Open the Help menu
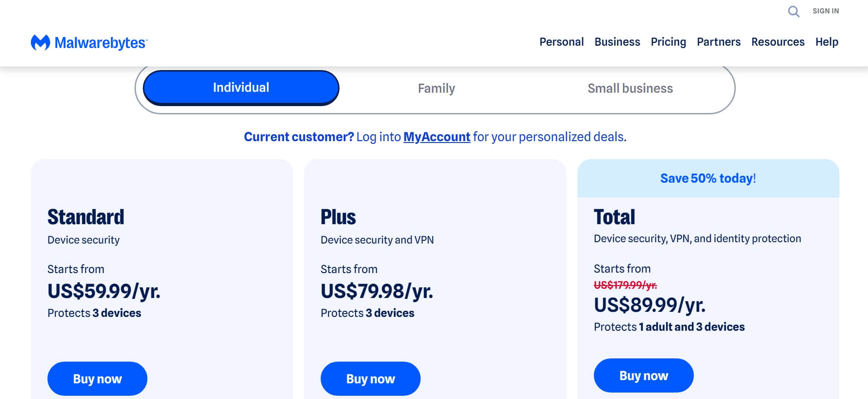868x399 pixels. [827, 42]
